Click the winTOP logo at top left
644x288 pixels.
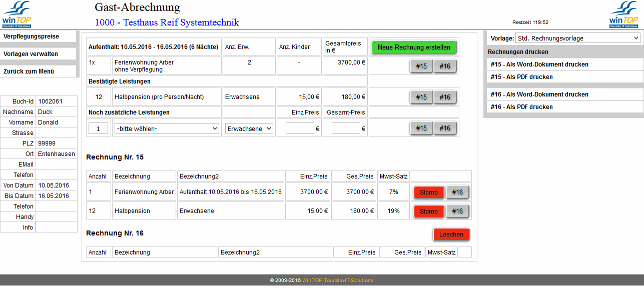pyautogui.click(x=17, y=14)
